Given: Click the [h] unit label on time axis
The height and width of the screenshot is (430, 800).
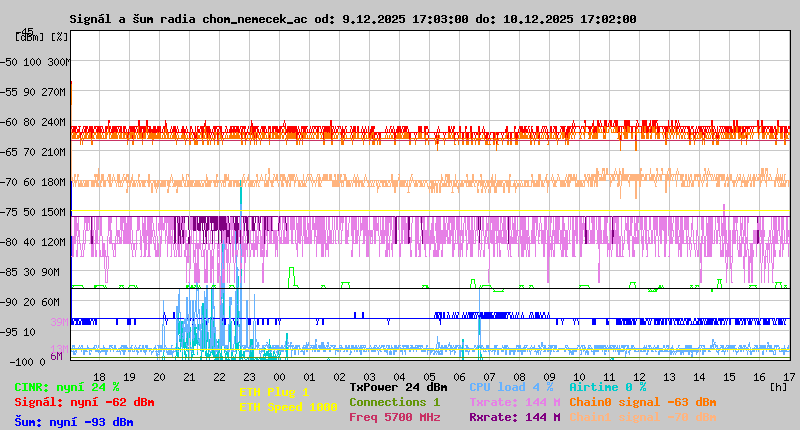Looking at the screenshot, I should (x=778, y=386).
